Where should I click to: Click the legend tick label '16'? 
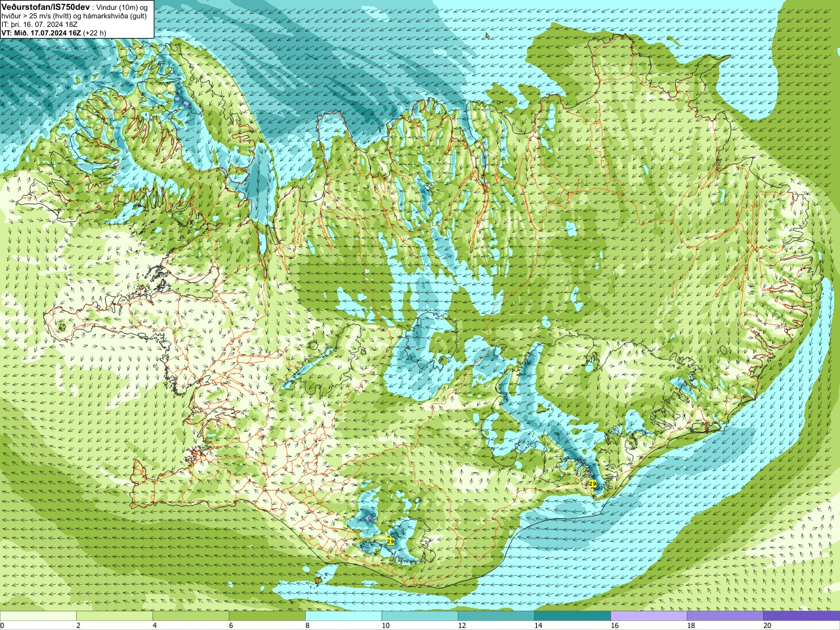tap(614, 625)
